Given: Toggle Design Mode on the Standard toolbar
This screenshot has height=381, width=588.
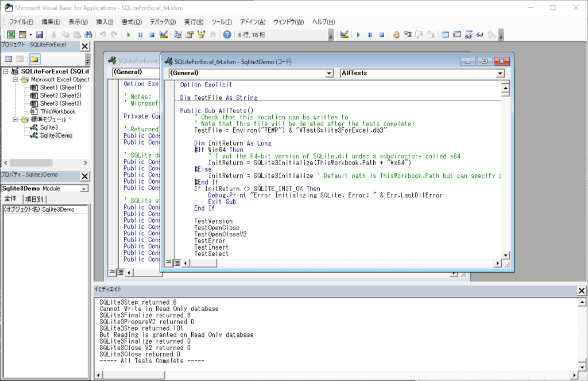Looking at the screenshot, I should (164, 35).
